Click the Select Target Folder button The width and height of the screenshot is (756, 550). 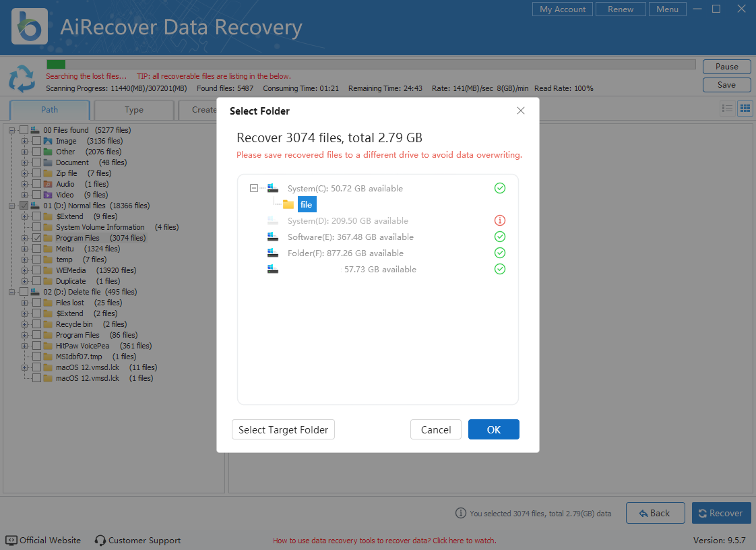[x=283, y=429]
